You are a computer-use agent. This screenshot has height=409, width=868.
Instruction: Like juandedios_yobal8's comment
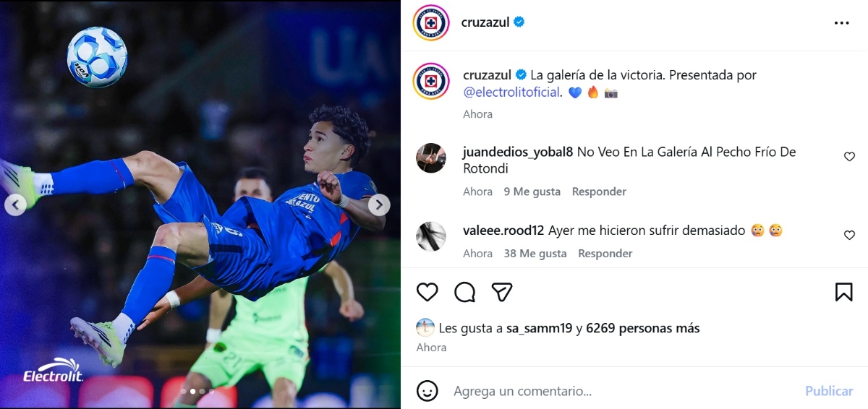849,156
